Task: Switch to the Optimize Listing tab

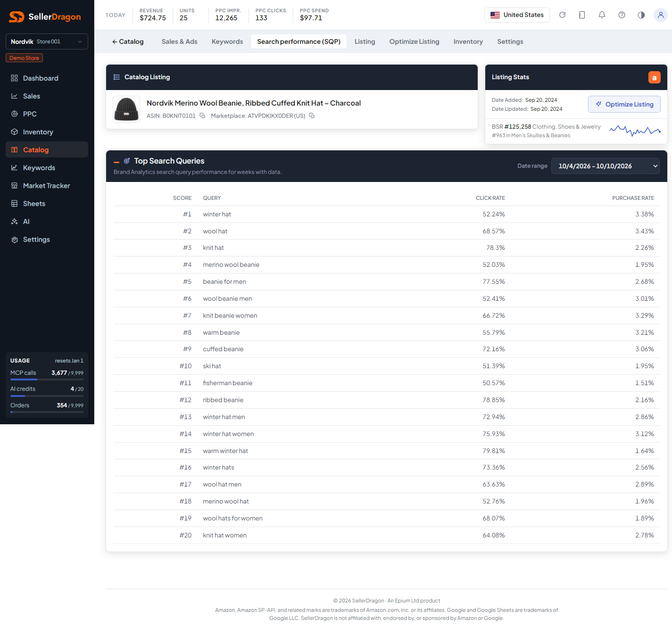Action: (x=415, y=41)
